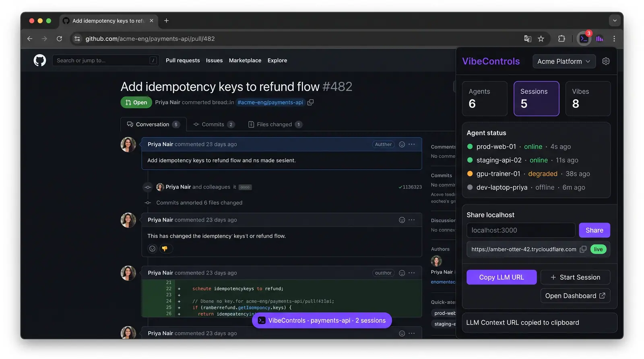Copy the branch name next to #acme-eng/payments-api

click(x=310, y=102)
